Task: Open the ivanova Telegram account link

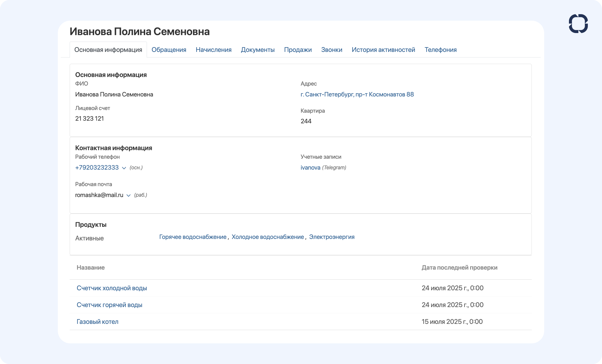Action: coord(310,168)
